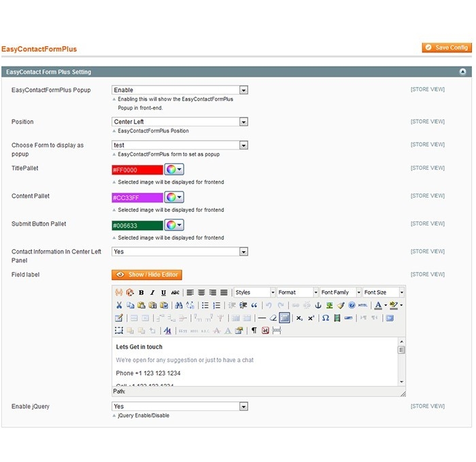The width and height of the screenshot is (476, 462).
Task: Center-align text in editor
Action: (201, 292)
